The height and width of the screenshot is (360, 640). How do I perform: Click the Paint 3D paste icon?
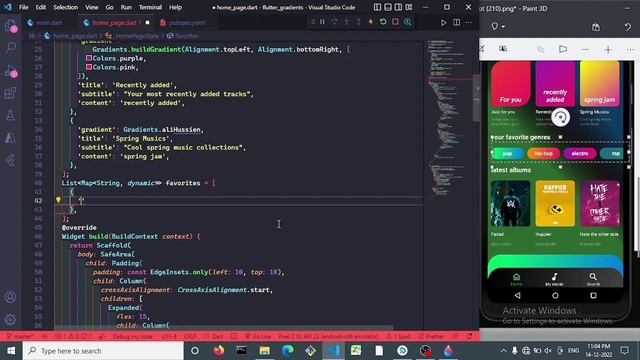pyautogui.click(x=596, y=27)
